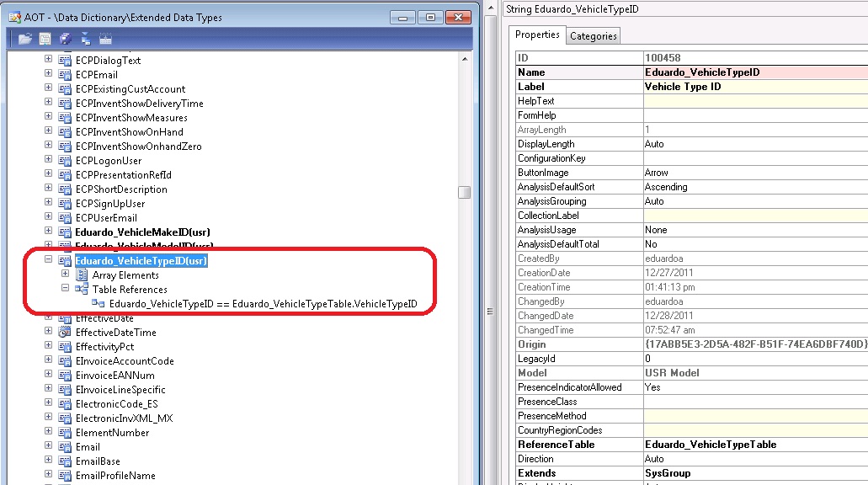Click the ECPUserEmail data type icon
This screenshot has height=485, width=868.
[x=65, y=218]
